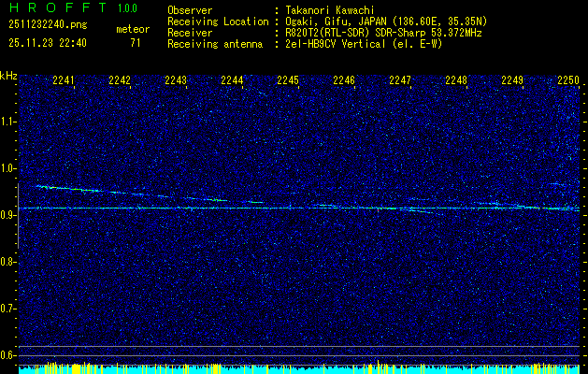Click the 1.1 frequency axis label
The height and width of the screenshot is (374, 588).
pos(8,121)
